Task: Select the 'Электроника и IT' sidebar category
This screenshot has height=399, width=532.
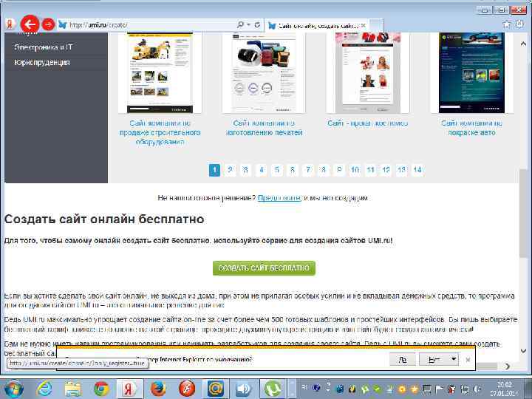Action: click(x=44, y=47)
